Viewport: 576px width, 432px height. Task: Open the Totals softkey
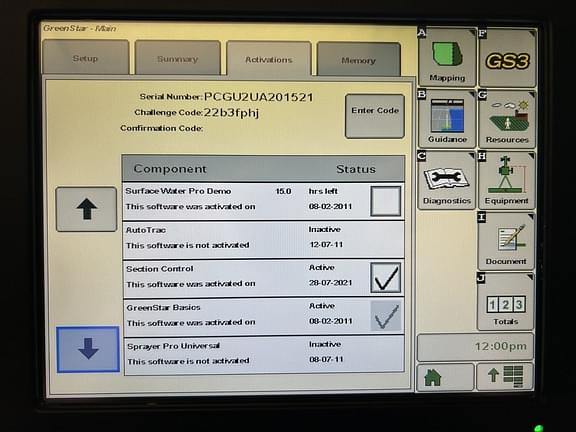coord(505,302)
